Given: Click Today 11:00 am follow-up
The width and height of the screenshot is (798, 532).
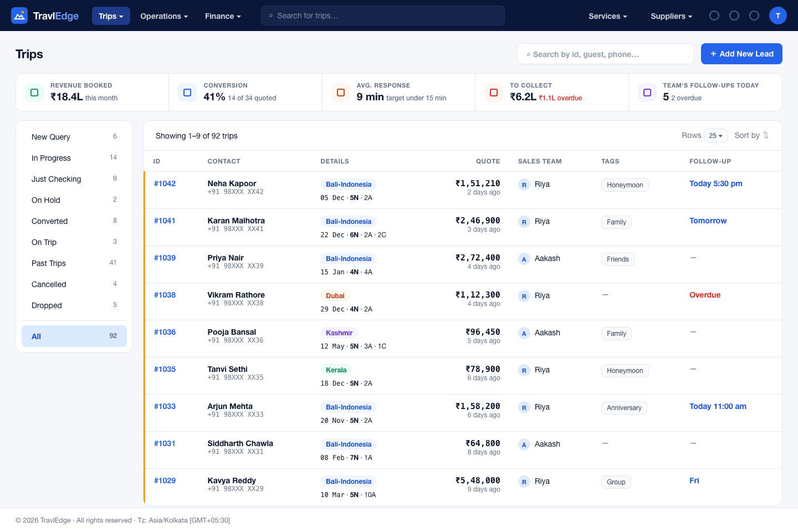Looking at the screenshot, I should pos(718,406).
